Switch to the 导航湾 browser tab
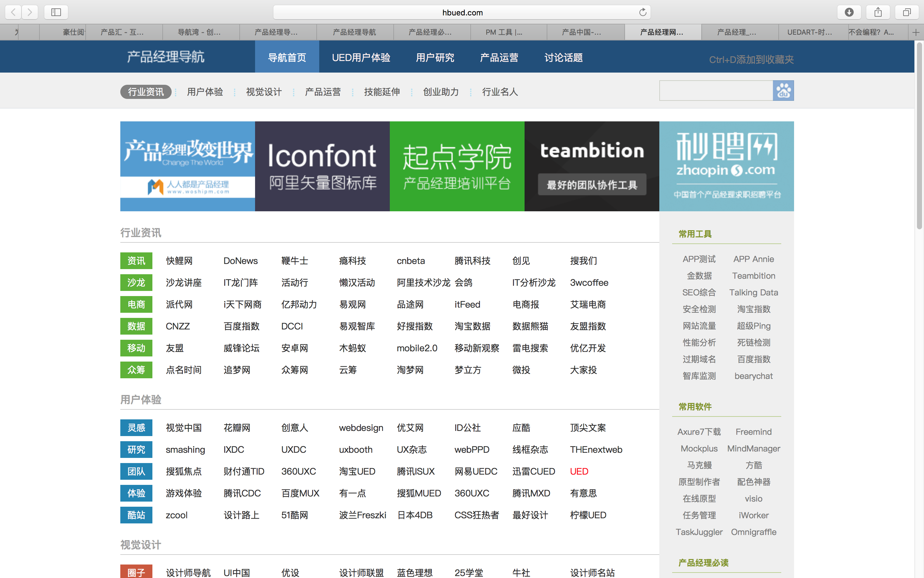Image resolution: width=924 pixels, height=578 pixels. coord(201,32)
